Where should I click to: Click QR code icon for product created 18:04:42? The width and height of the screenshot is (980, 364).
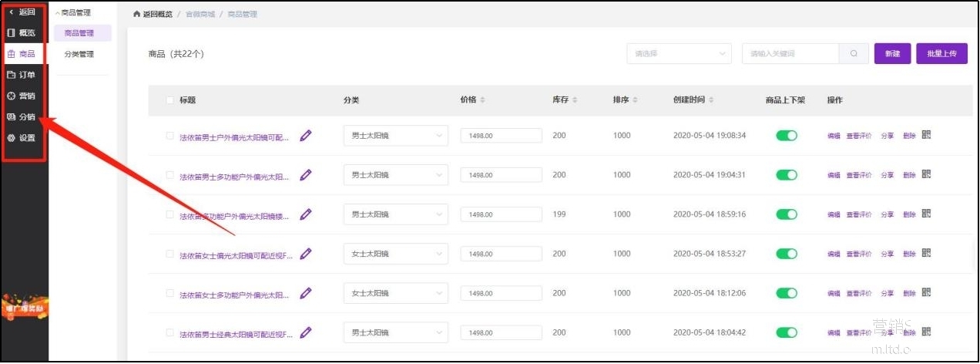926,332
